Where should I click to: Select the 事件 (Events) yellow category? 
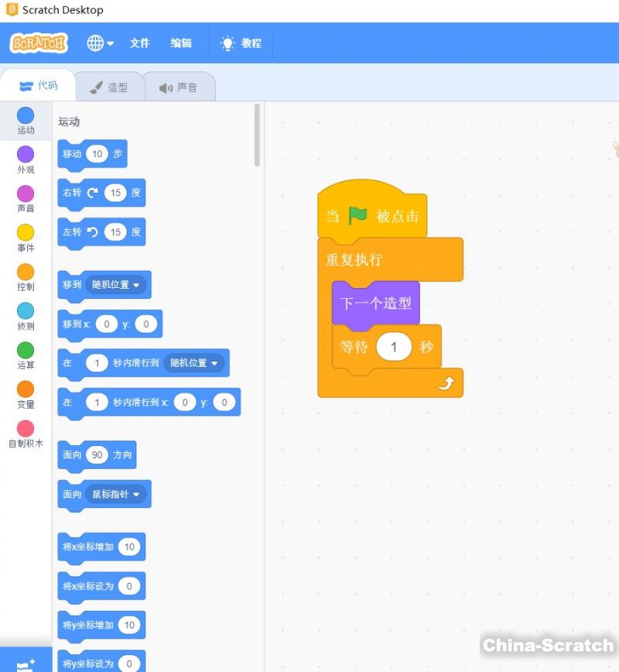26,238
